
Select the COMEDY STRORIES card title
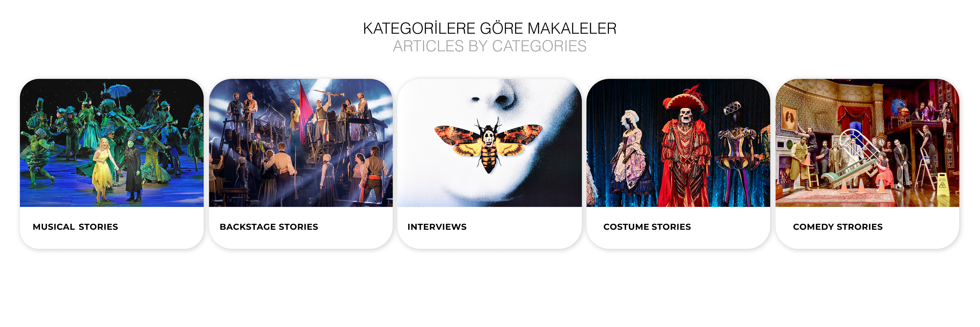[x=838, y=227]
